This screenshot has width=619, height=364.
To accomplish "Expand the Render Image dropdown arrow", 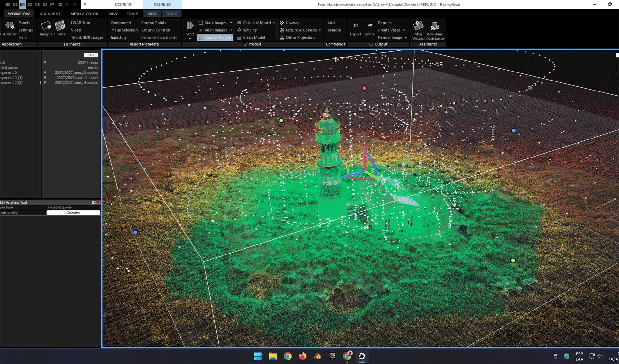I will coord(406,38).
